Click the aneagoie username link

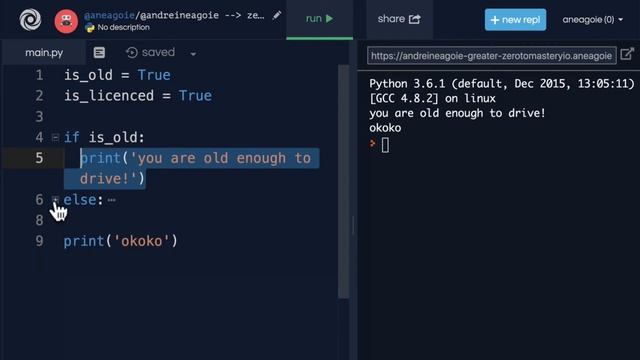[109, 16]
